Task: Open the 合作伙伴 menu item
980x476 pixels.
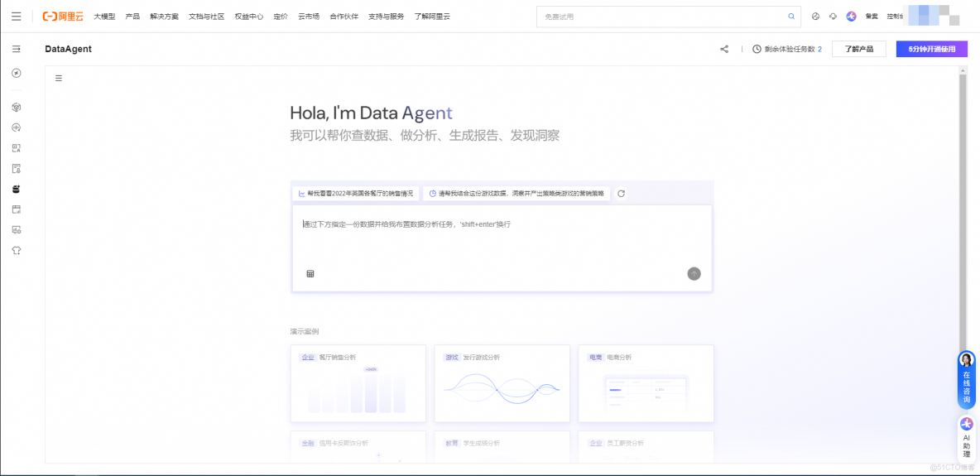Action: tap(343, 17)
